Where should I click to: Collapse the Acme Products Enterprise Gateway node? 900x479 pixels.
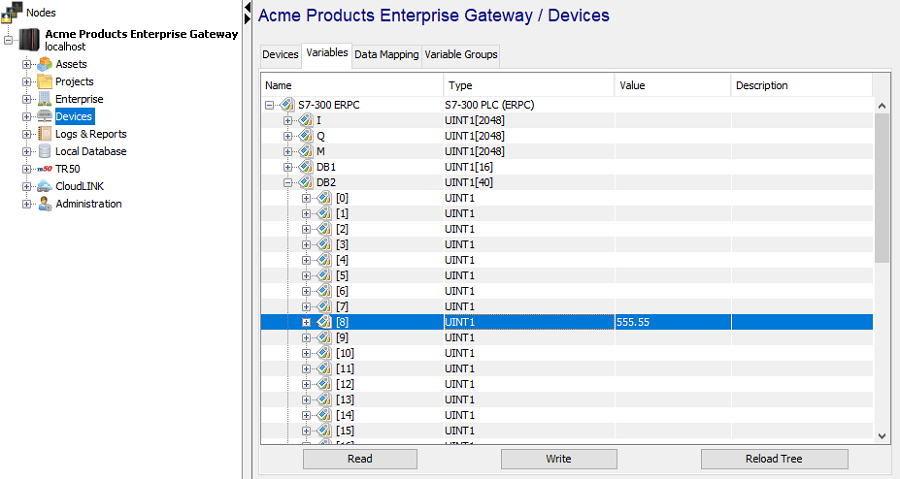click(x=8, y=40)
